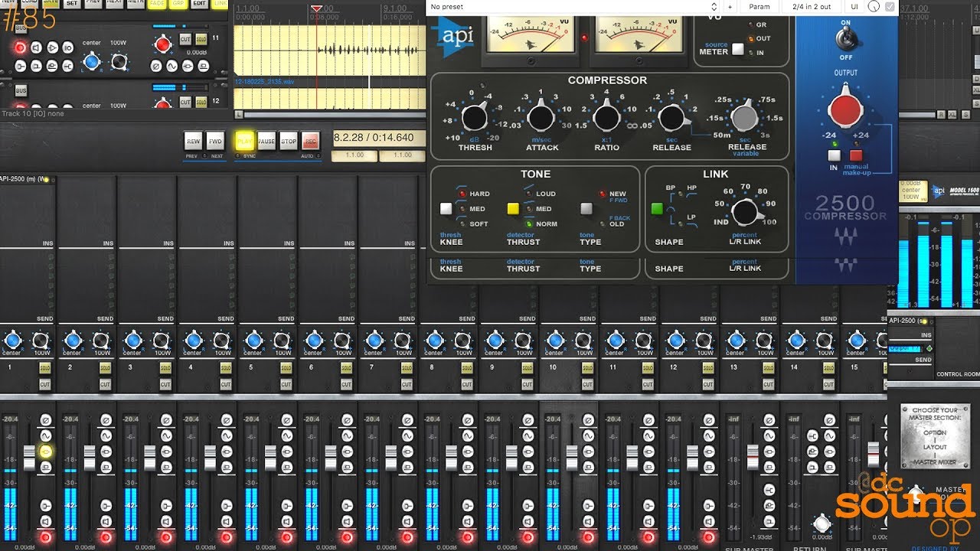980x551 pixels.
Task: Click the gray variable RELEASE knob
Action: coord(743,118)
